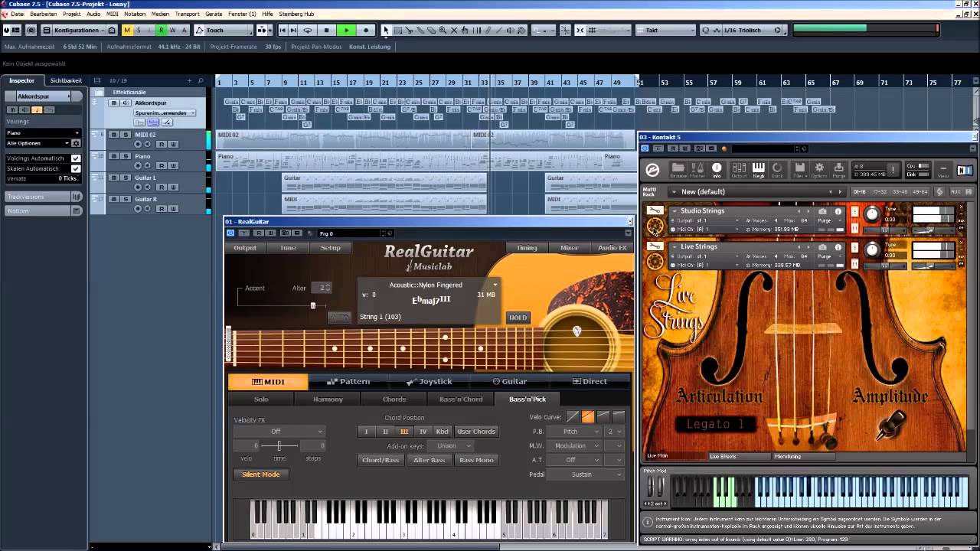Click the Kontakt Purge toolbar icon

click(x=839, y=170)
